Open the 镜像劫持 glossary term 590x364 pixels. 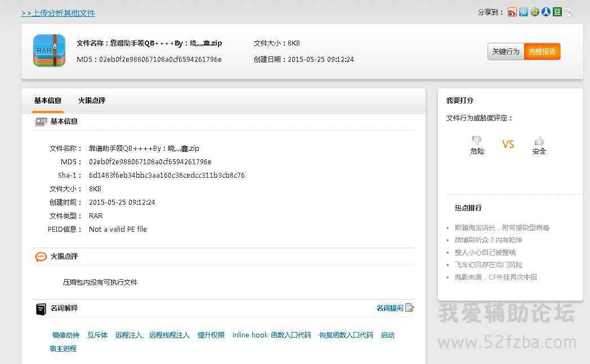point(66,335)
